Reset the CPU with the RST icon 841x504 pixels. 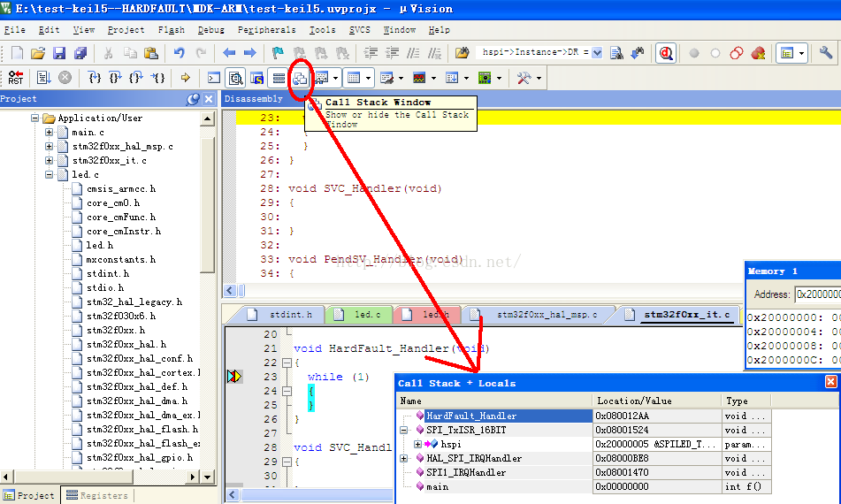pyautogui.click(x=16, y=78)
